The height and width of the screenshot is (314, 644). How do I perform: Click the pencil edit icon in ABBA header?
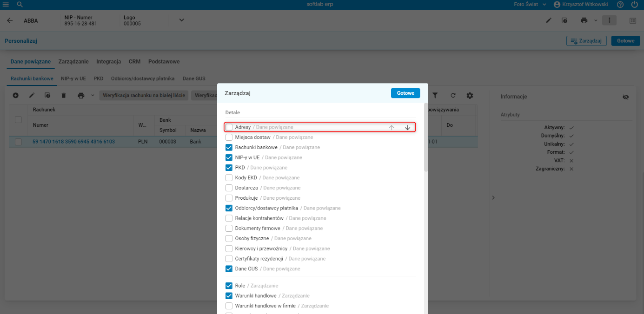[549, 20]
